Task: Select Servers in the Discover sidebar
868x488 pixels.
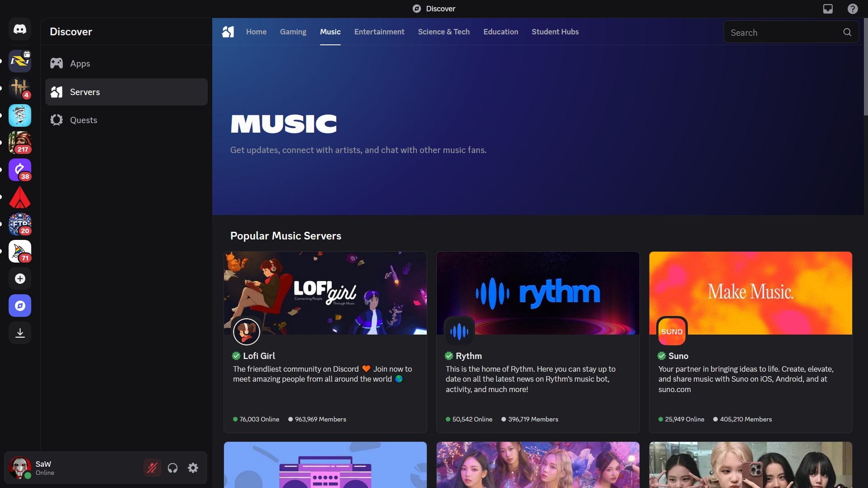Action: (x=126, y=92)
